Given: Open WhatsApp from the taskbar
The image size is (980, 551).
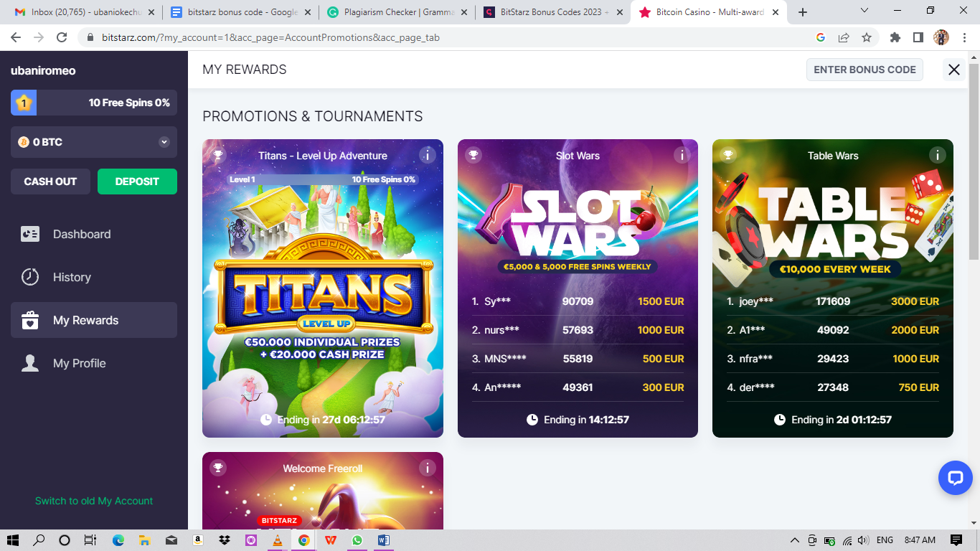Looking at the screenshot, I should coord(357,540).
